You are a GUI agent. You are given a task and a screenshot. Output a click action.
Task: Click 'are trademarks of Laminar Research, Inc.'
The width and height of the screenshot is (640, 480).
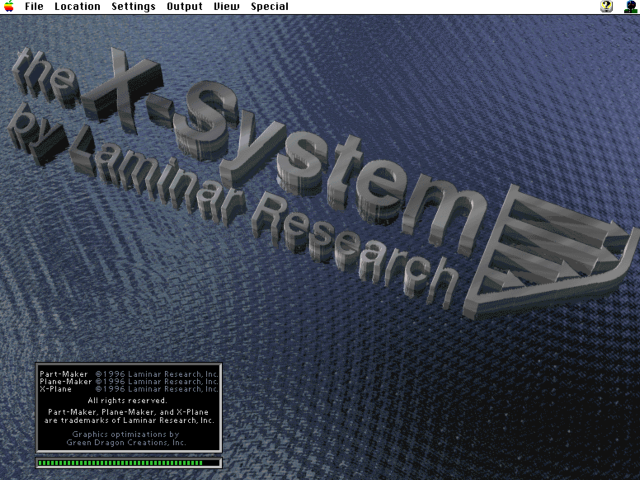tap(129, 420)
